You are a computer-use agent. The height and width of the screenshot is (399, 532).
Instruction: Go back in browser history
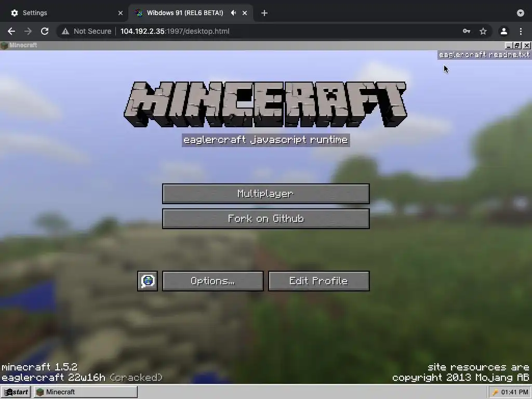point(11,31)
